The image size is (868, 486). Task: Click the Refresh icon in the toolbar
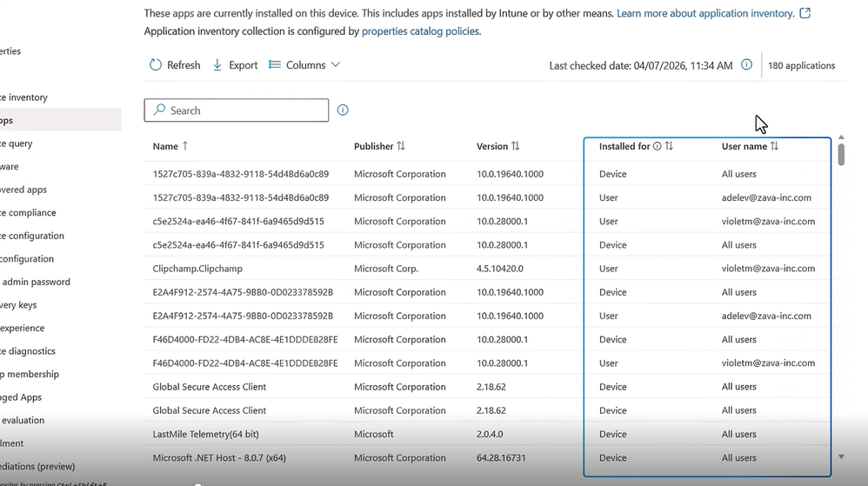tap(156, 65)
